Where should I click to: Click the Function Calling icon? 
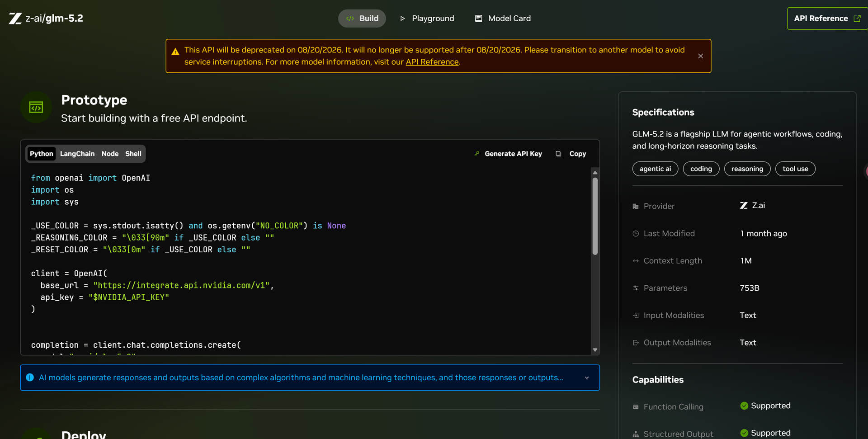click(636, 407)
